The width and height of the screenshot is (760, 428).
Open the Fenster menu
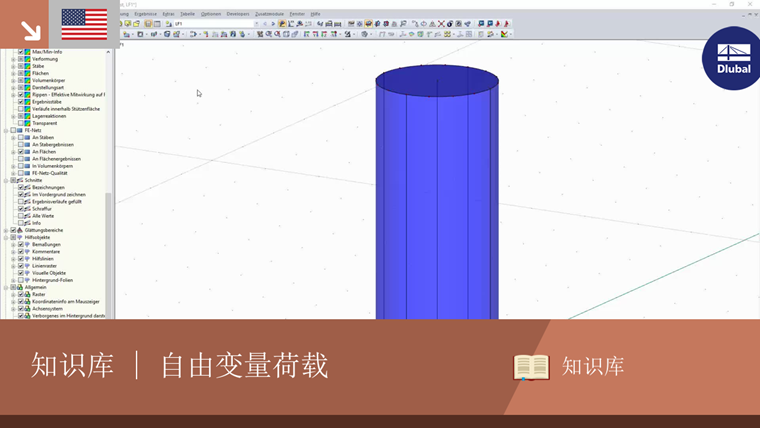pos(297,14)
